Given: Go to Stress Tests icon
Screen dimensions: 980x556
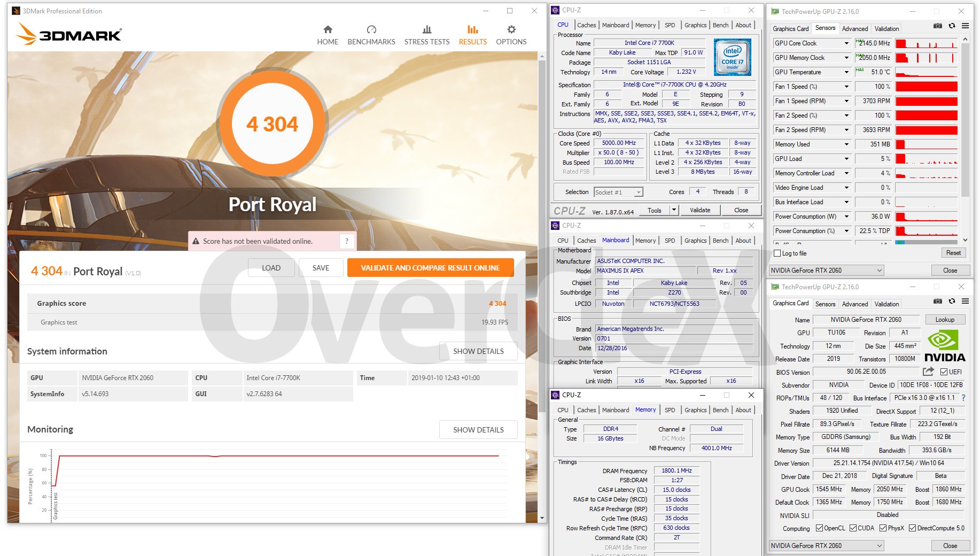Looking at the screenshot, I should (426, 30).
